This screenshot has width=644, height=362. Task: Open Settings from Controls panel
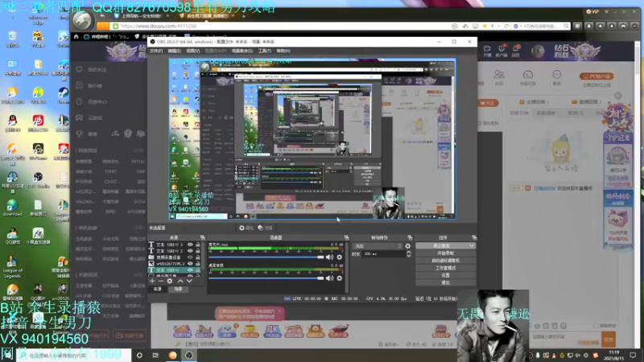coord(446,275)
